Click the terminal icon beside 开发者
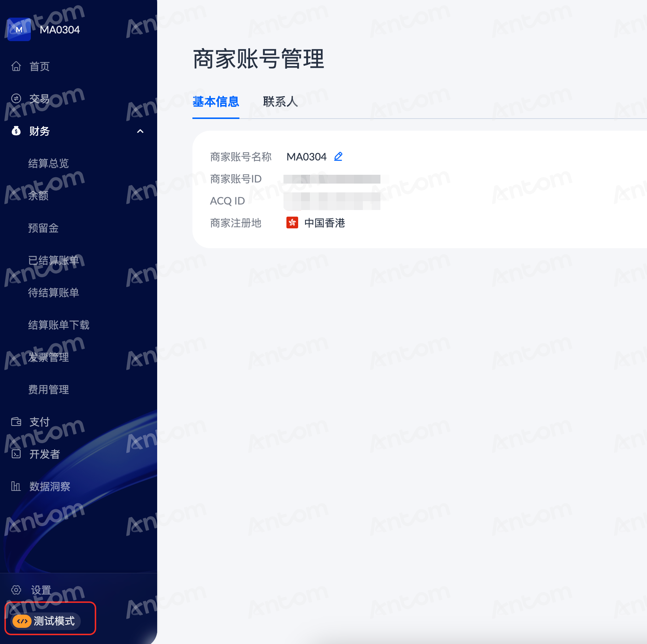This screenshot has width=647, height=644. 16,454
